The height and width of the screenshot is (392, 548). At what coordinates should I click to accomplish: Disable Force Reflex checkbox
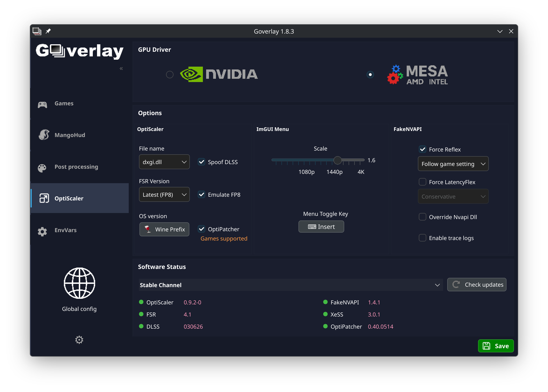[422, 149]
